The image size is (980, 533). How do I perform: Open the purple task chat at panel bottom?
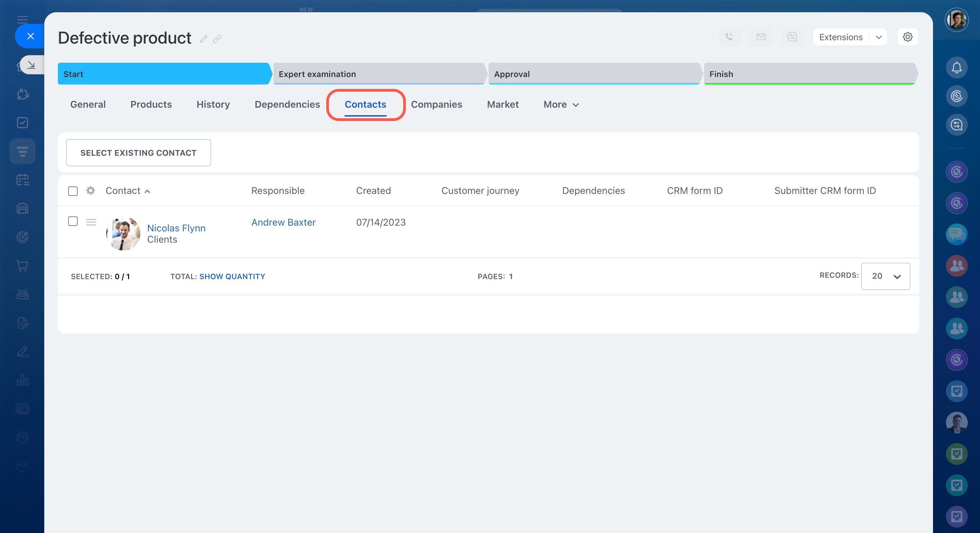[957, 517]
